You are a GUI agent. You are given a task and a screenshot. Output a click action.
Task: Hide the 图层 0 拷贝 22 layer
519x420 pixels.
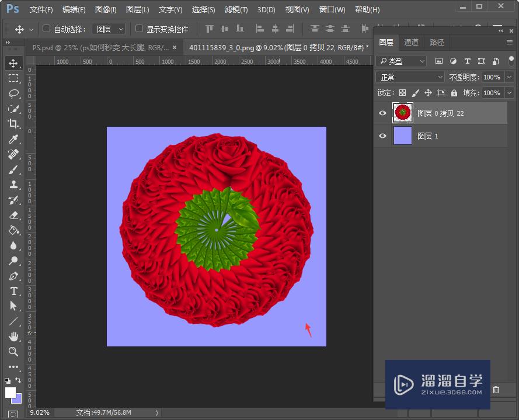point(383,113)
